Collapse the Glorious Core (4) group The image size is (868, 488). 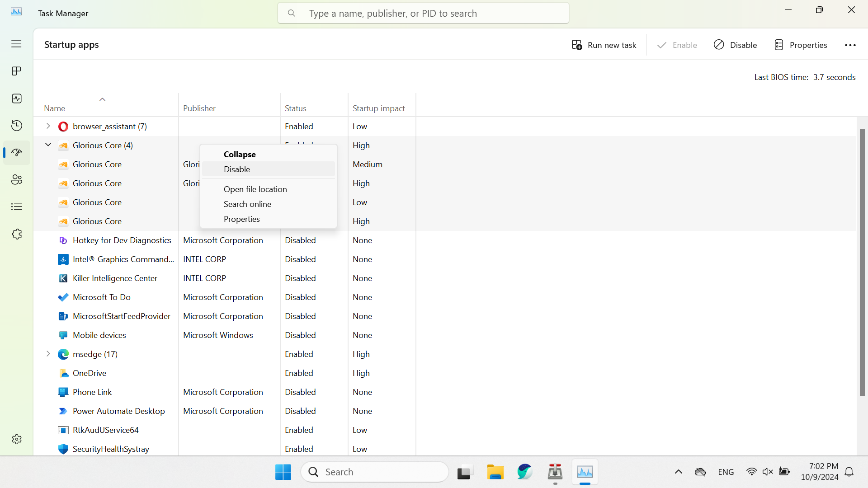[x=48, y=145]
